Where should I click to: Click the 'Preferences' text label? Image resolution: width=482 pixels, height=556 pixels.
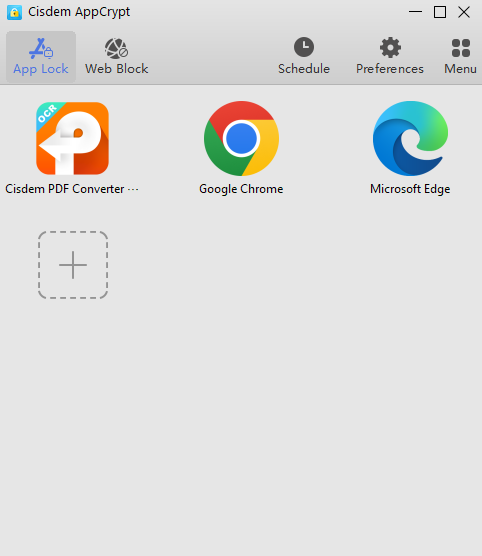[390, 69]
